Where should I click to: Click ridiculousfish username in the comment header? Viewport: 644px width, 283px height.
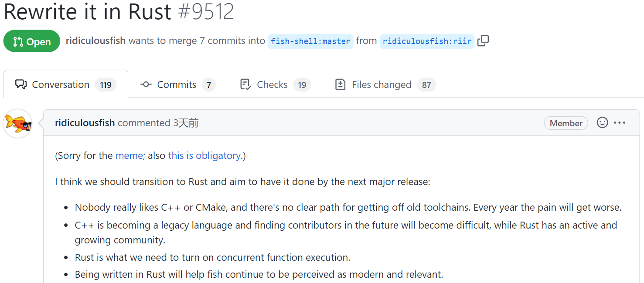[x=85, y=123]
